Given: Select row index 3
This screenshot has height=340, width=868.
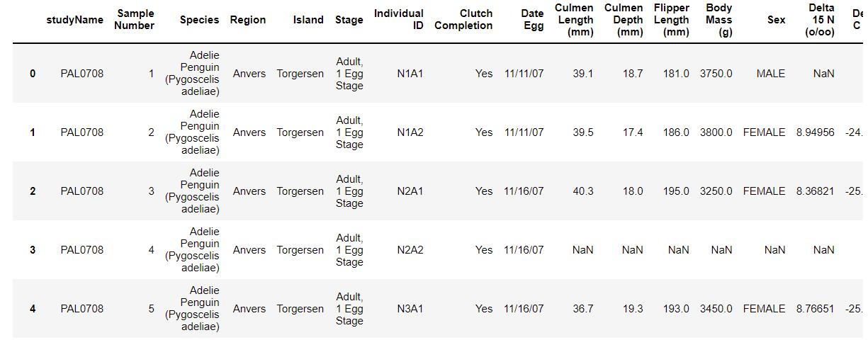Looking at the screenshot, I should tap(32, 250).
